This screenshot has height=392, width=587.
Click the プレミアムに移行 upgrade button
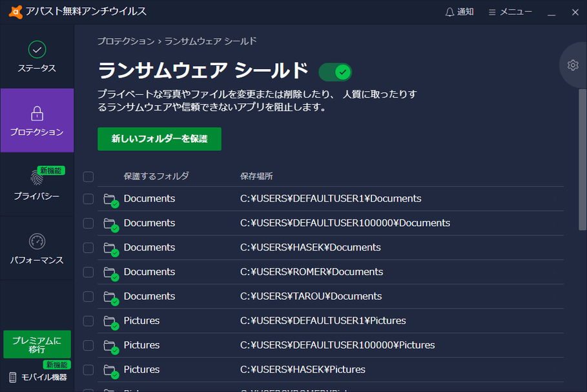click(x=37, y=344)
